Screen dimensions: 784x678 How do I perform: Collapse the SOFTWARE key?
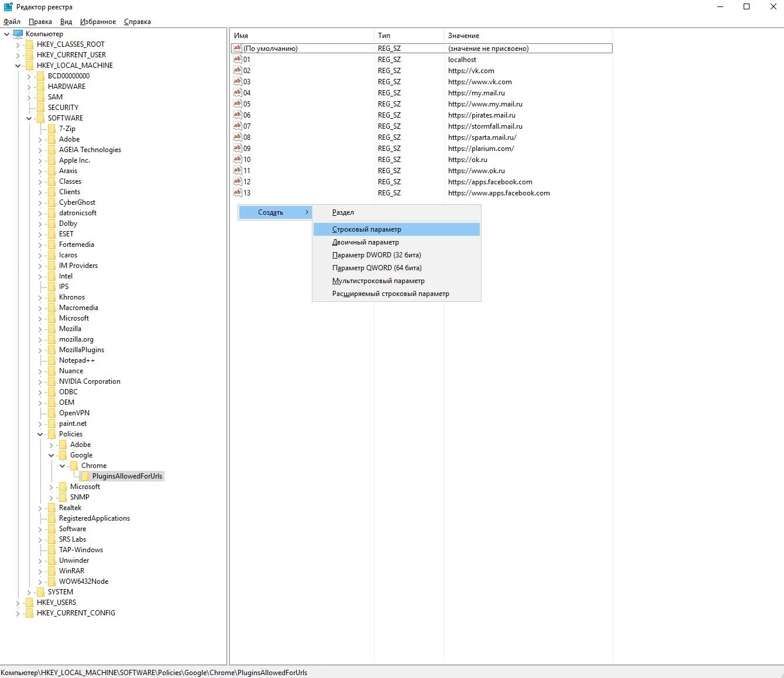tap(29, 118)
